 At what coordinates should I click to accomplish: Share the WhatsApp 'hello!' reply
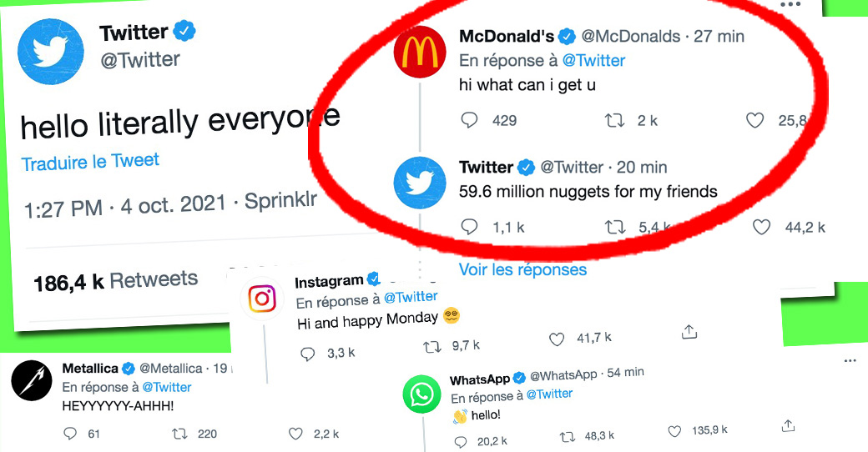click(x=788, y=425)
